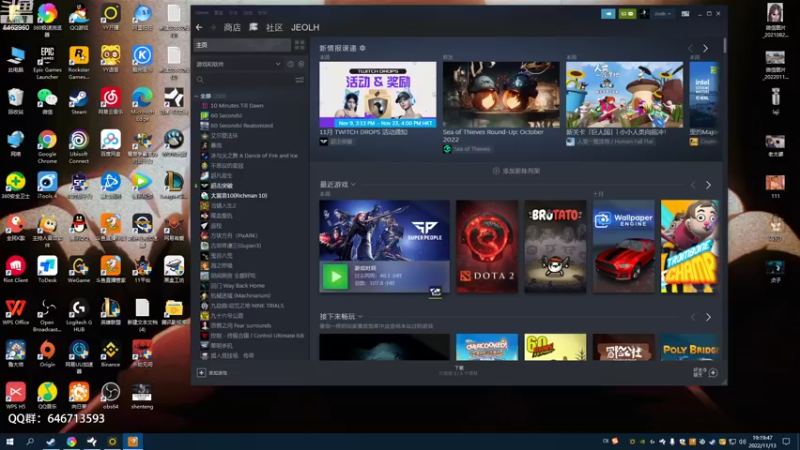Advance the recent games shelf right
This screenshot has width=800, height=450.
[708, 185]
